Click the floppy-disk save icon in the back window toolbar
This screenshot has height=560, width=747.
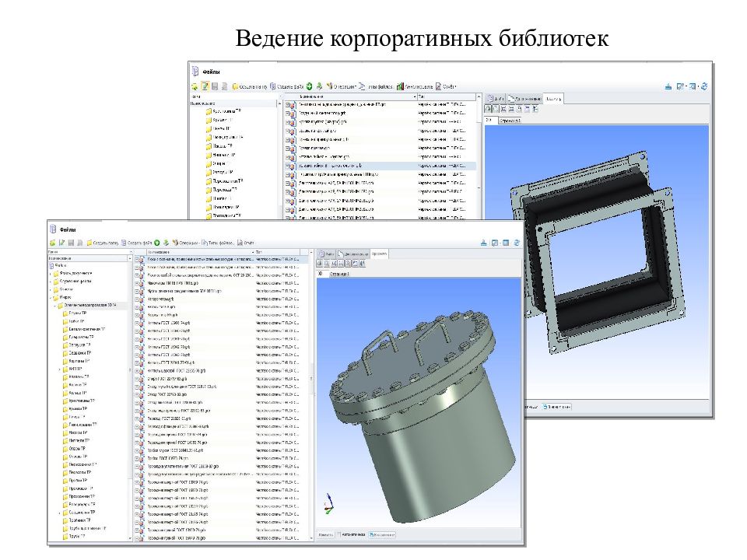point(215,86)
